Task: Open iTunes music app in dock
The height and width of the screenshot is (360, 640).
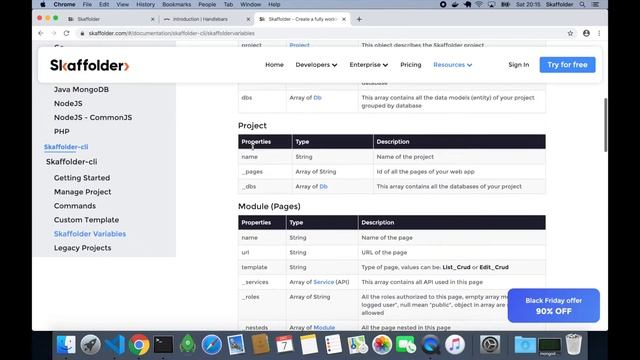Action: tap(455, 345)
